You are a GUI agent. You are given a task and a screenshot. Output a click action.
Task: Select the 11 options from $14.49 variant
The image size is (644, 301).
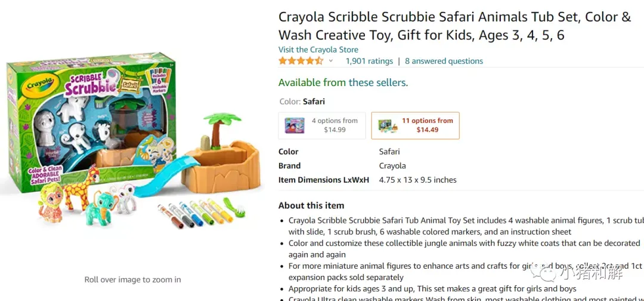[415, 125]
